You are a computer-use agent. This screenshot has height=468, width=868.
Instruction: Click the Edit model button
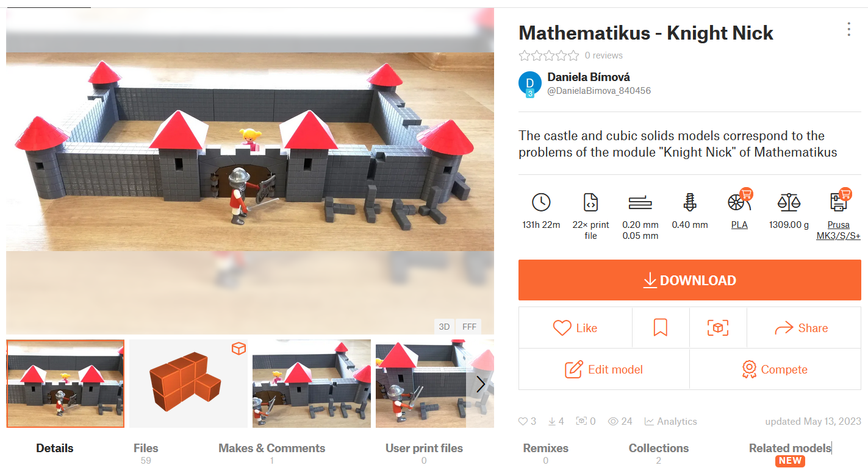(x=604, y=369)
